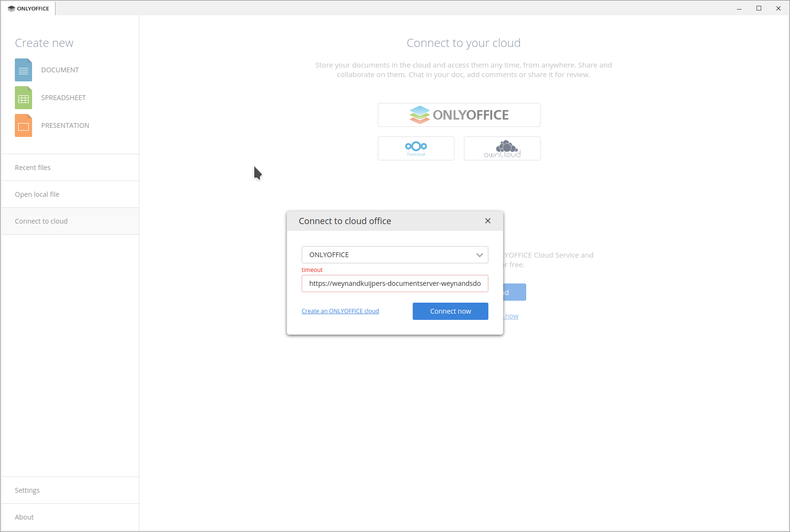The image size is (790, 532).
Task: Click the PRESENTATION label
Action: (65, 125)
